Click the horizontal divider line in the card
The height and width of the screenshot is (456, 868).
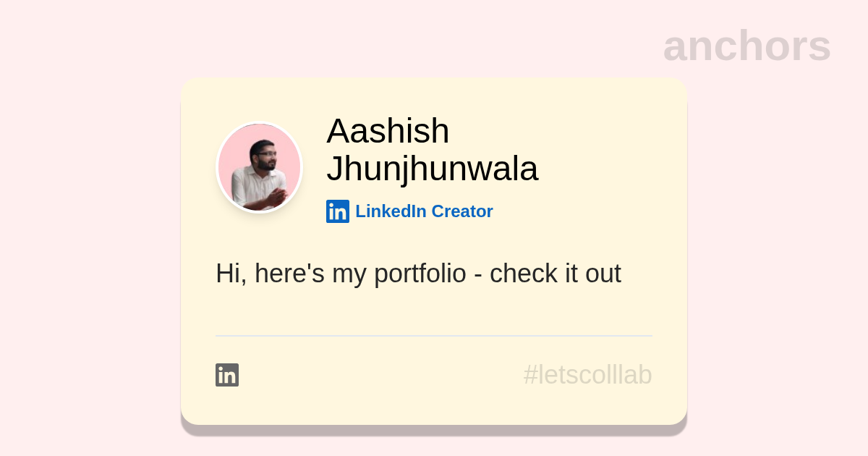[434, 336]
